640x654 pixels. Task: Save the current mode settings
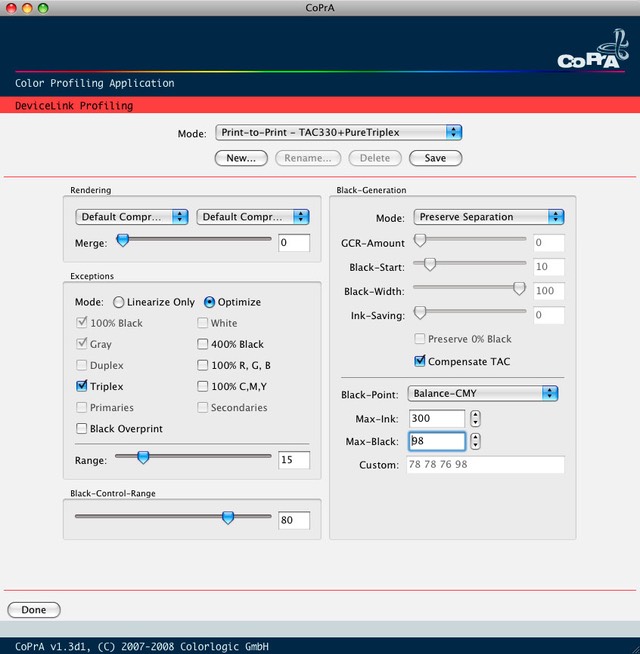tap(436, 158)
